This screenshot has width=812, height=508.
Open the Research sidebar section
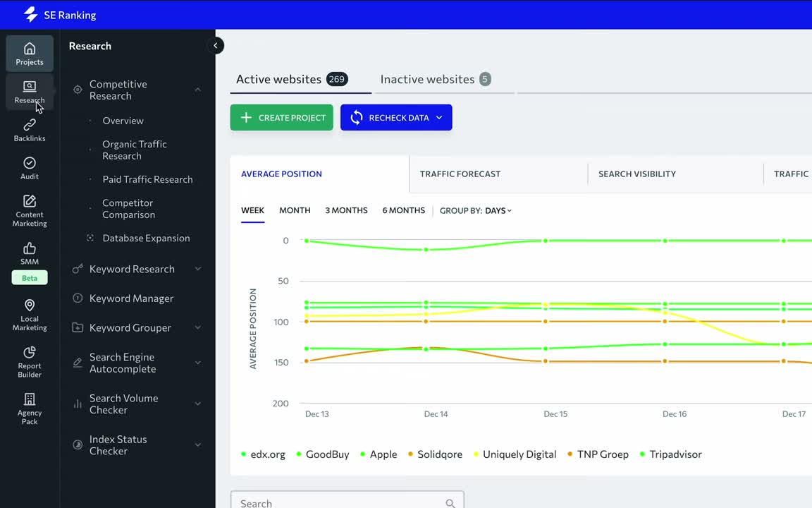[x=30, y=91]
